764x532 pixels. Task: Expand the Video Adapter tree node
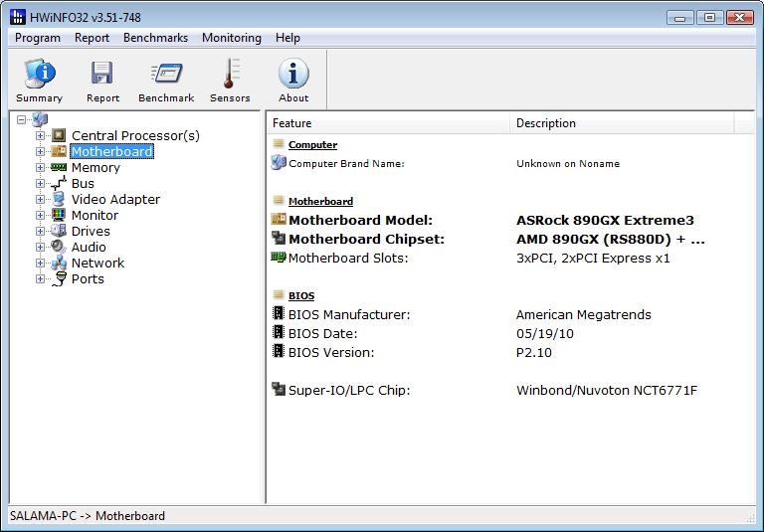tap(41, 199)
